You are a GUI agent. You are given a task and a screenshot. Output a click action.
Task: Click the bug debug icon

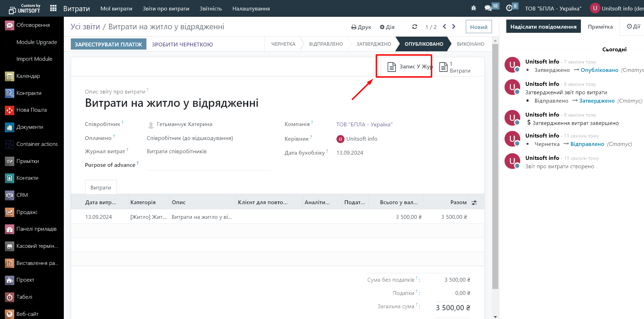coord(473,8)
